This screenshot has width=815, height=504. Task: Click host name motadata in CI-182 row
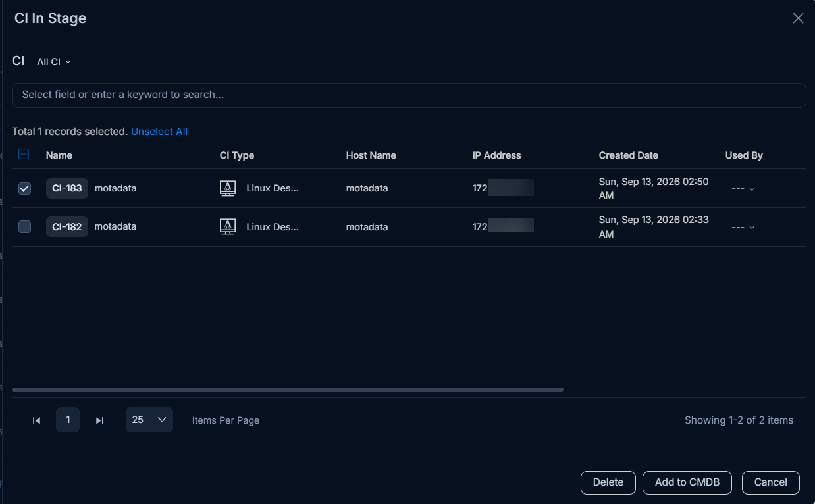(x=367, y=227)
